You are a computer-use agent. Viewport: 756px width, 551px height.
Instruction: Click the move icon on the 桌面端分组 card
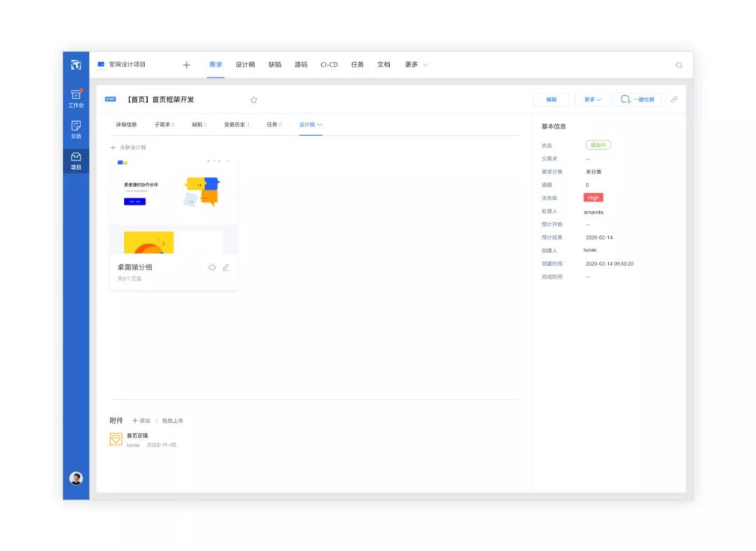click(x=212, y=267)
